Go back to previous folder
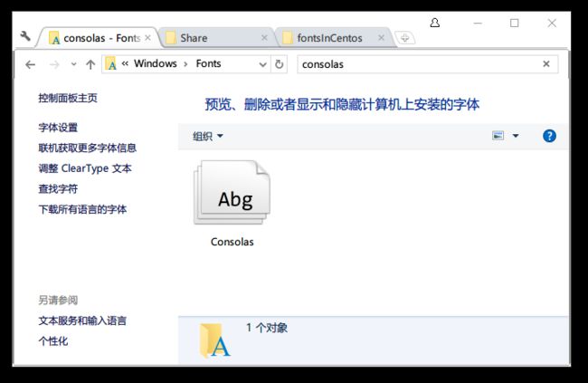Viewport: 588px width, 383px height. point(31,64)
